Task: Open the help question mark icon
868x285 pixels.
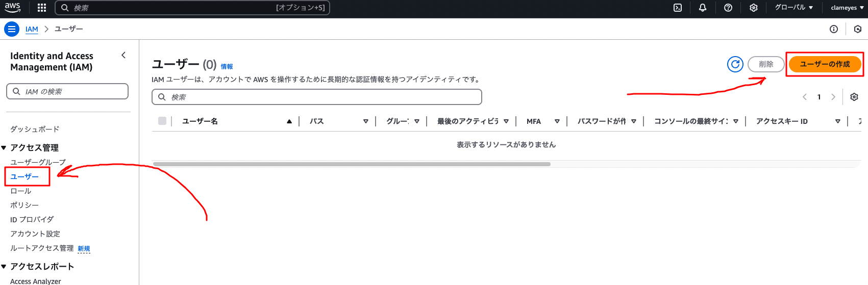Action: coord(728,8)
